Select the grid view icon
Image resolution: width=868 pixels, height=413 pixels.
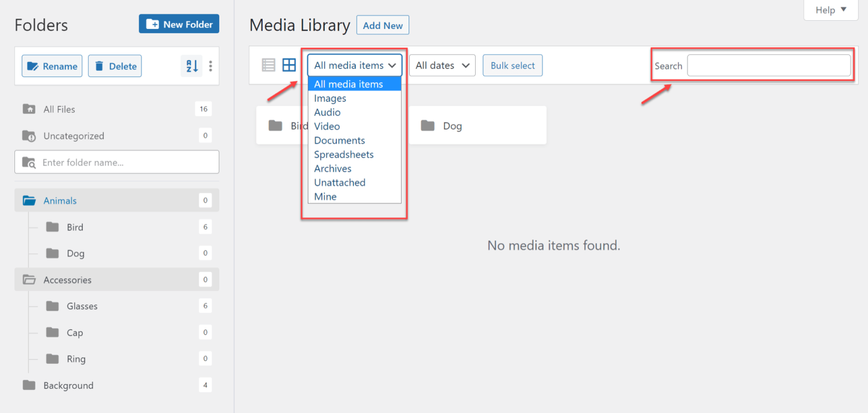(289, 65)
